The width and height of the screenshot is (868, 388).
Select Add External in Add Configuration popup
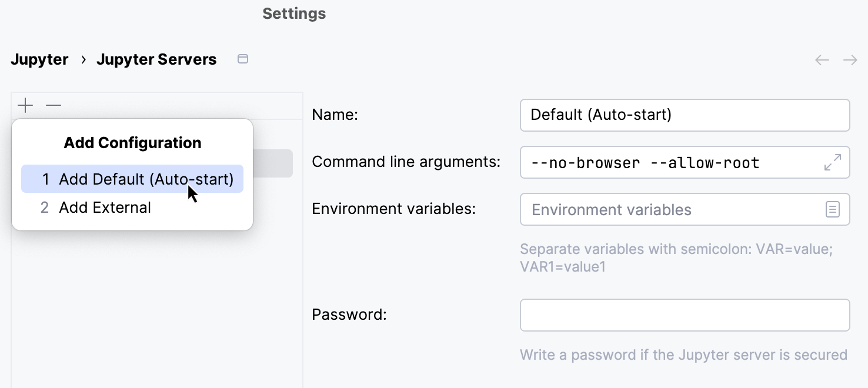(x=105, y=208)
